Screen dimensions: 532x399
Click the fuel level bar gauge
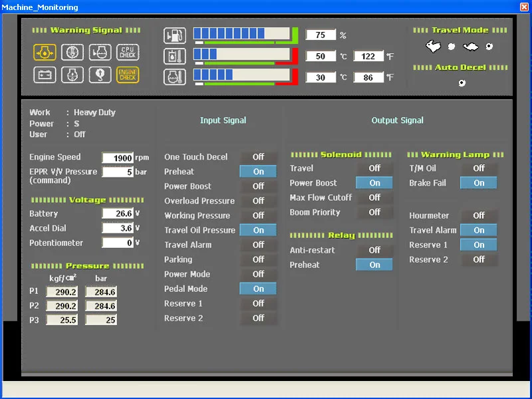pos(242,34)
